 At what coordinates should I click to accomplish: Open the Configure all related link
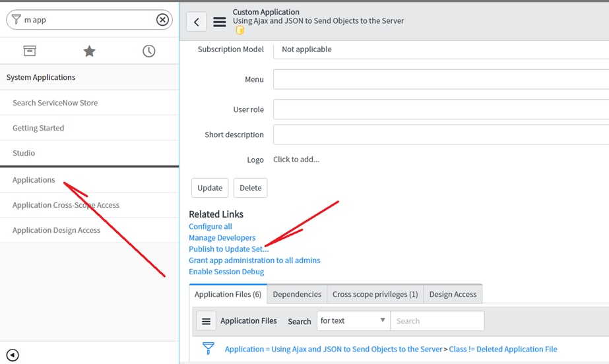click(x=210, y=226)
